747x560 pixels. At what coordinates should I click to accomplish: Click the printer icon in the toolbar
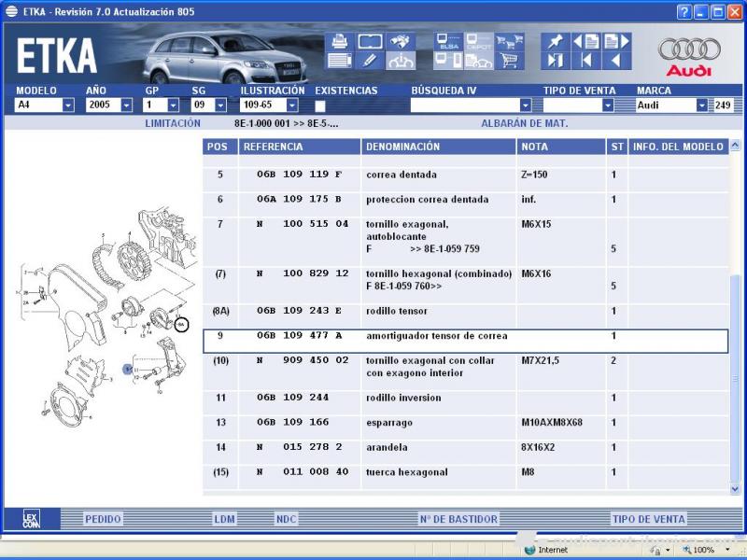click(339, 41)
